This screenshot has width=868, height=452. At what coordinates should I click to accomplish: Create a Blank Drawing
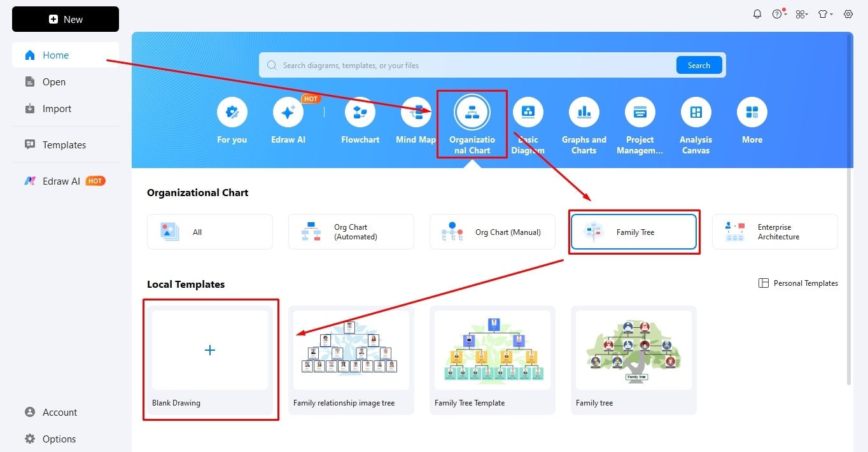(210, 360)
